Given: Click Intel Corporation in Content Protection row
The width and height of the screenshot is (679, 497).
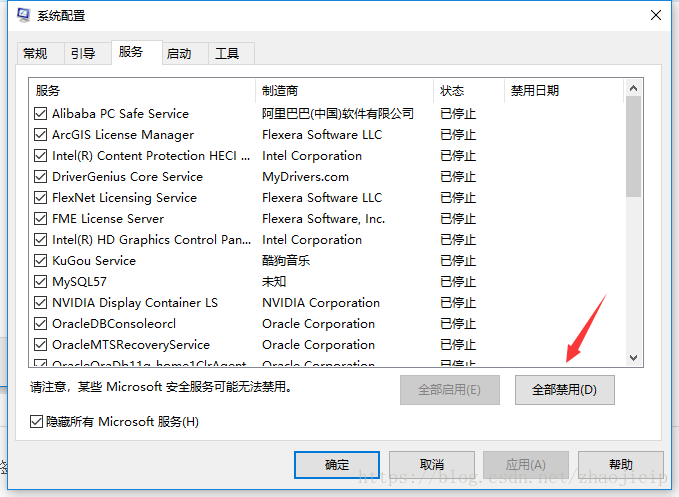Looking at the screenshot, I should coord(312,155).
